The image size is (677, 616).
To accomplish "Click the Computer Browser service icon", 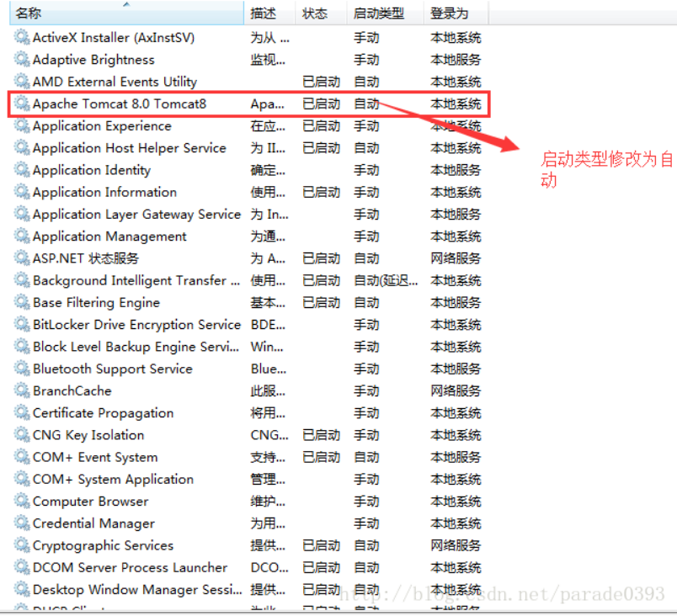I will (21, 501).
